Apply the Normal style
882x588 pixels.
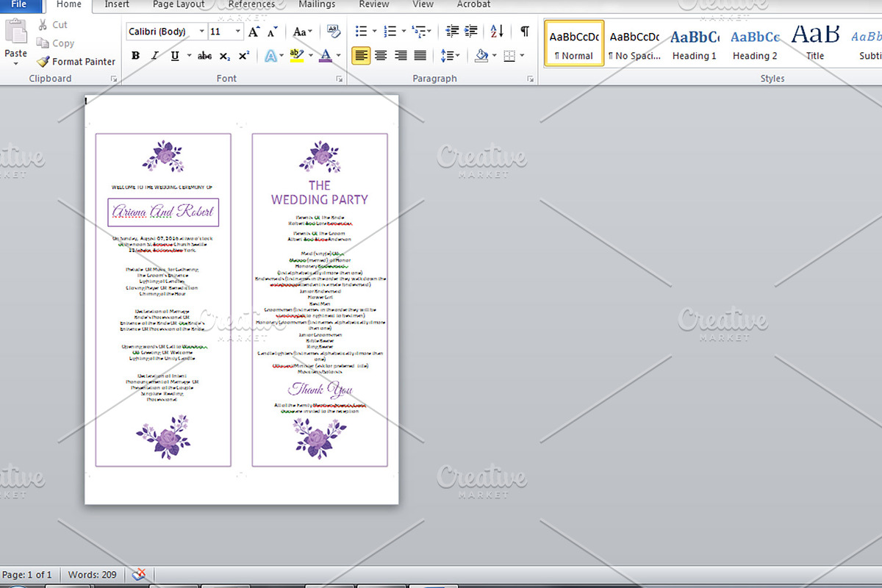[x=574, y=43]
